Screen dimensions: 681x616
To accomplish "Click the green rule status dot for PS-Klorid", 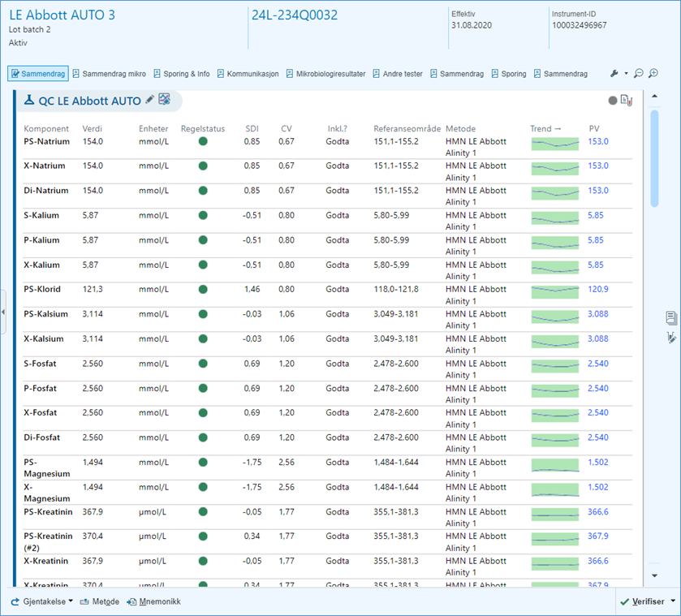I will point(203,289).
